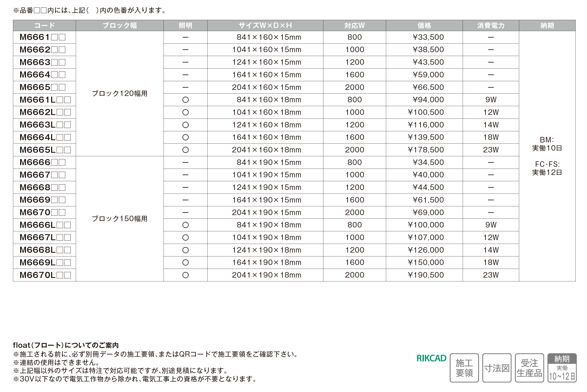Select the 受注生産品 badge icon
587x392 pixels.
coord(529,367)
